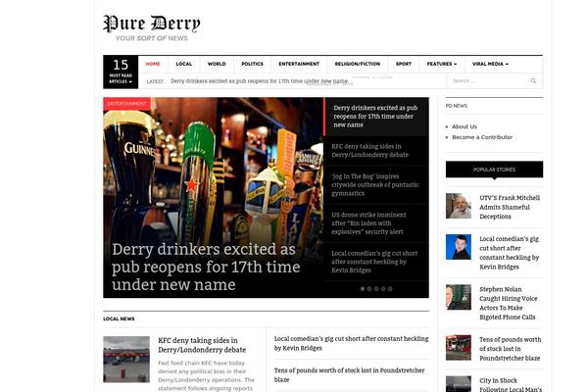
Task: Open the comedian thumbnail in Popular Stories
Action: click(x=459, y=247)
